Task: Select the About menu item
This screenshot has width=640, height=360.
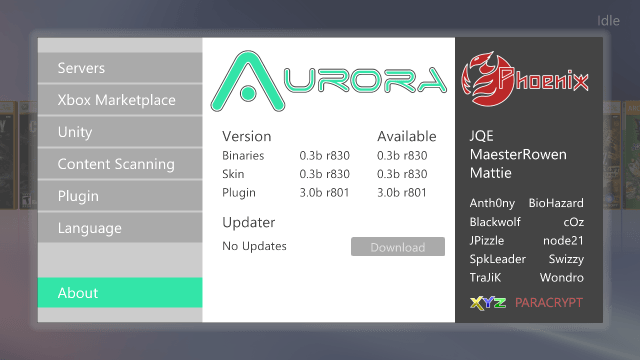Action: click(x=120, y=293)
